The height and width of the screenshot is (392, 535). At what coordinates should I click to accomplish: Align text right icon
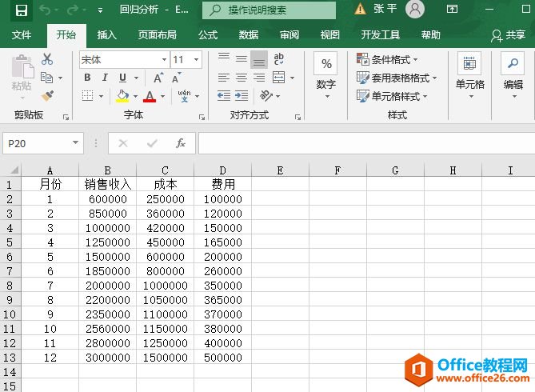[x=259, y=78]
